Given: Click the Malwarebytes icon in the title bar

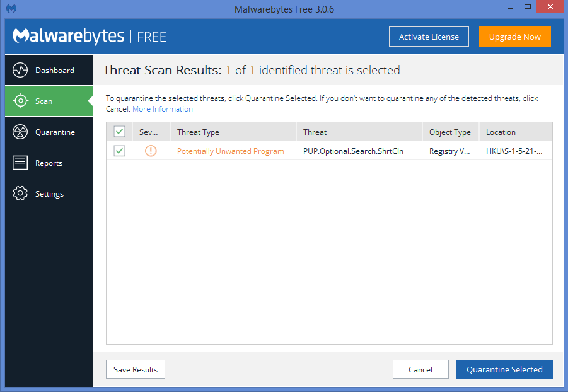Looking at the screenshot, I should pos(11,8).
